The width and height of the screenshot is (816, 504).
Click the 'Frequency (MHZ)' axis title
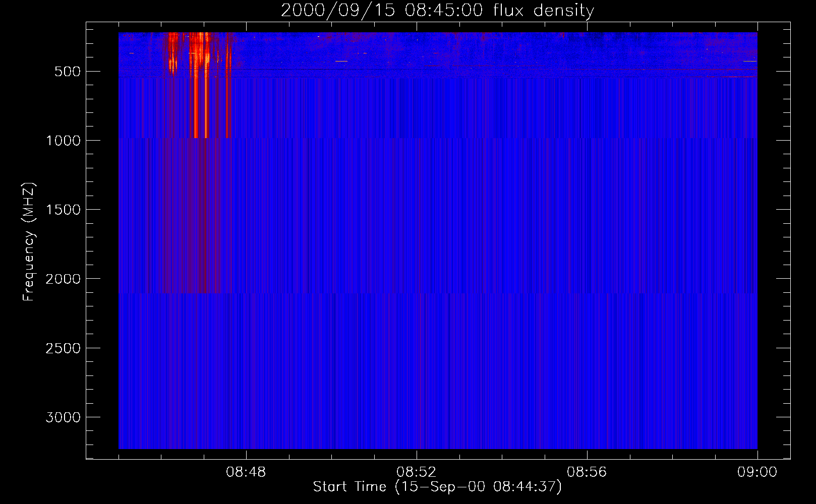click(x=29, y=241)
